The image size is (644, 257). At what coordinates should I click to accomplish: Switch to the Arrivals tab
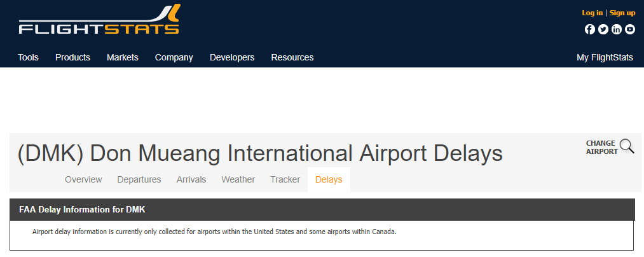[x=191, y=179]
